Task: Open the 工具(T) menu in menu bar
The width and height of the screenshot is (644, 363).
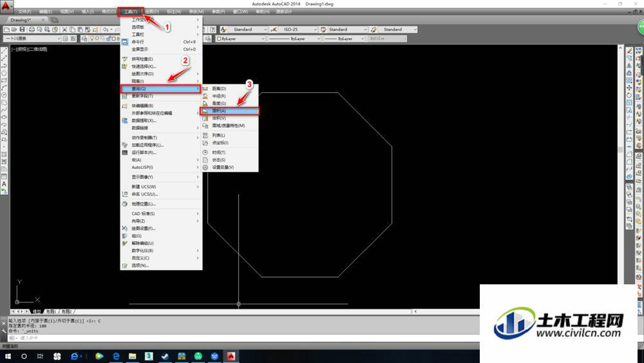Action: pos(131,12)
